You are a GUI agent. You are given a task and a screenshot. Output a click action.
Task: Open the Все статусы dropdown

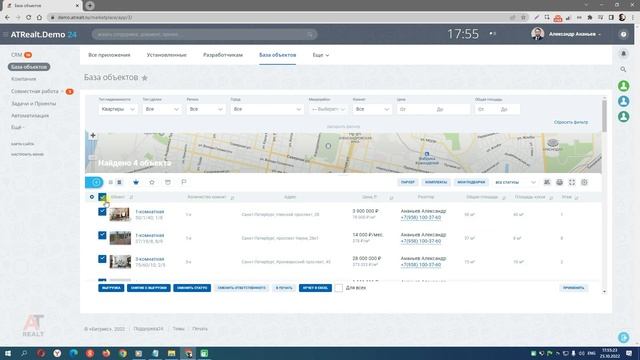pyautogui.click(x=516, y=182)
